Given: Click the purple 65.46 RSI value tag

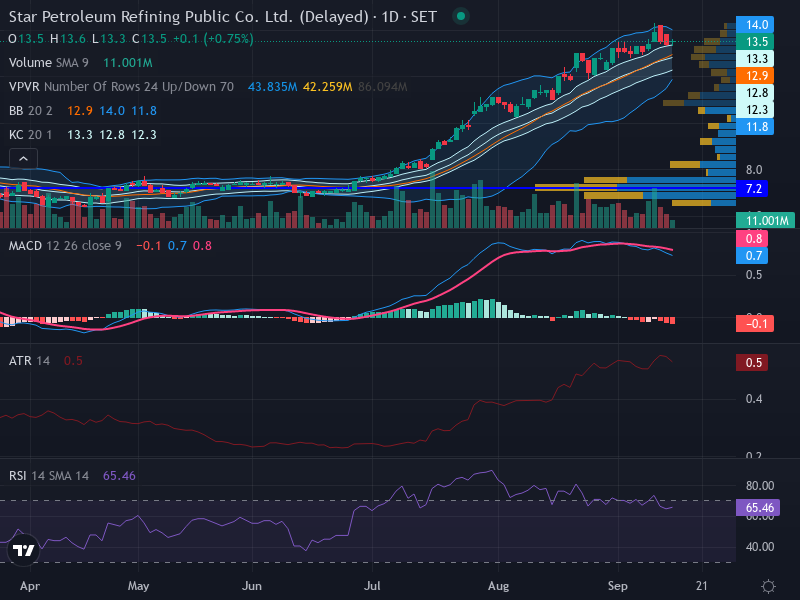Looking at the screenshot, I should click(758, 508).
